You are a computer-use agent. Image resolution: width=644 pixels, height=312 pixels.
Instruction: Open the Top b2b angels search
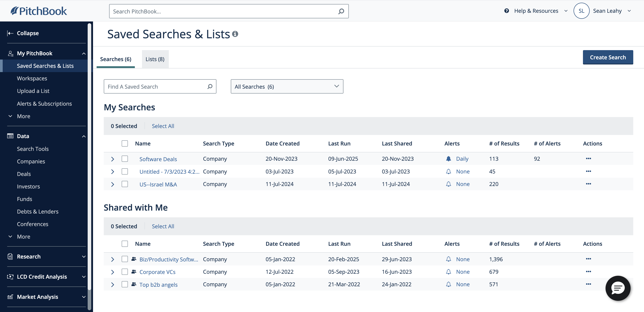(x=158, y=284)
